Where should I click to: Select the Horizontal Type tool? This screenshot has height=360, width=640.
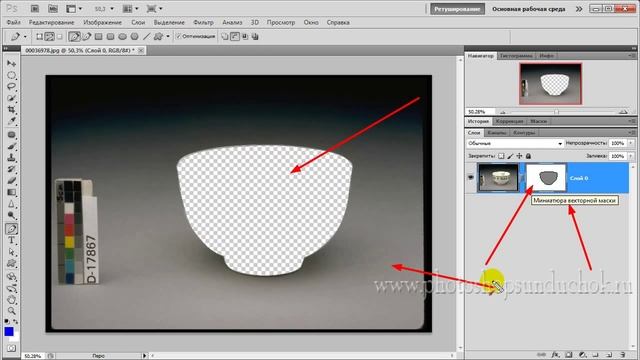11,240
